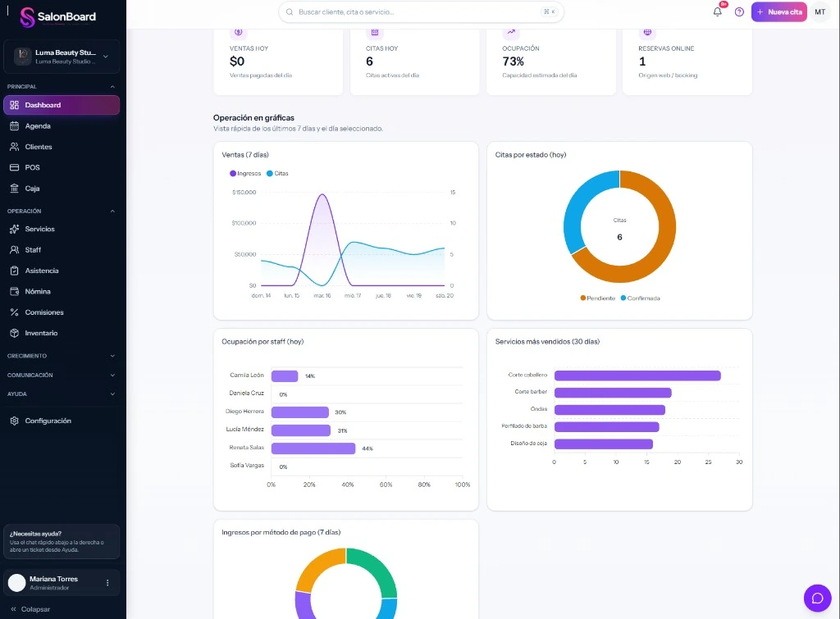The width and height of the screenshot is (840, 619).
Task: Open the Nómina menu link
Action: [x=62, y=292]
